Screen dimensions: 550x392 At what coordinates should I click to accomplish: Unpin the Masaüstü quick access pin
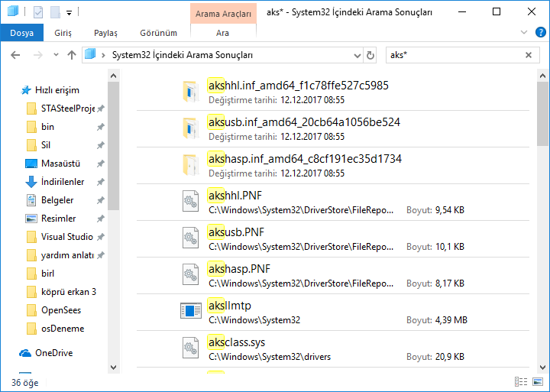100,164
